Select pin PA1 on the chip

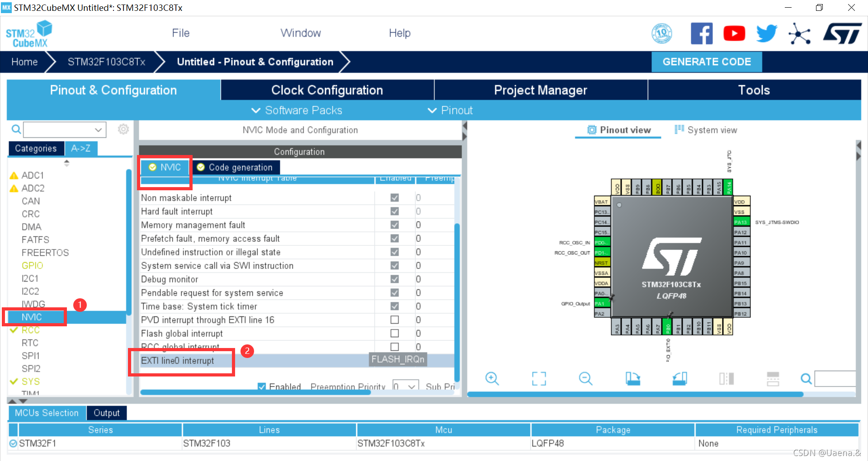click(602, 303)
